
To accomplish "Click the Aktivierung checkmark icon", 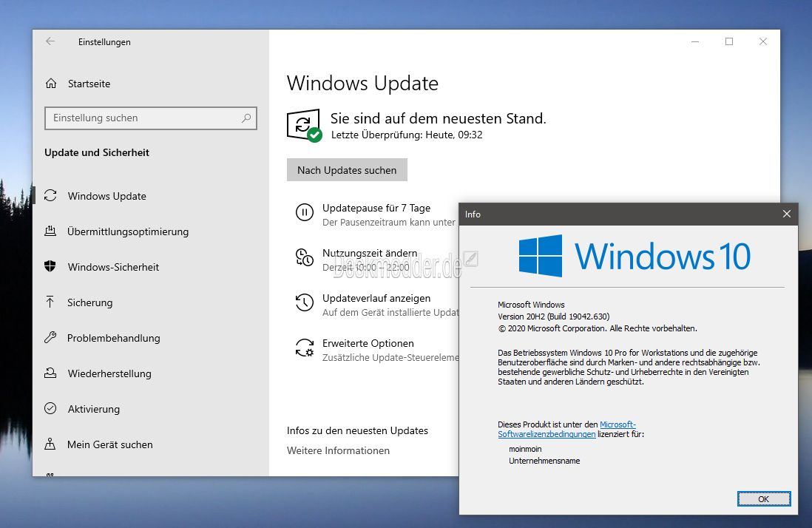I will pyautogui.click(x=50, y=409).
